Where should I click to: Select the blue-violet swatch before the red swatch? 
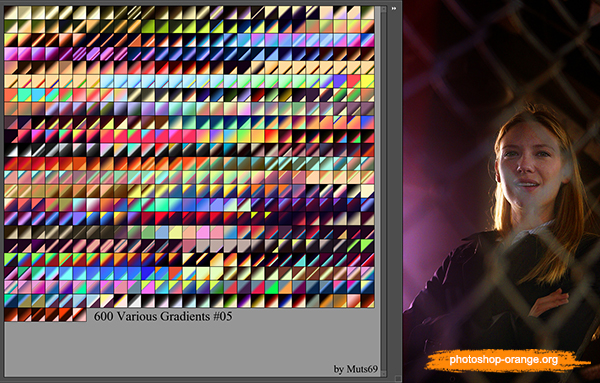coord(340,81)
